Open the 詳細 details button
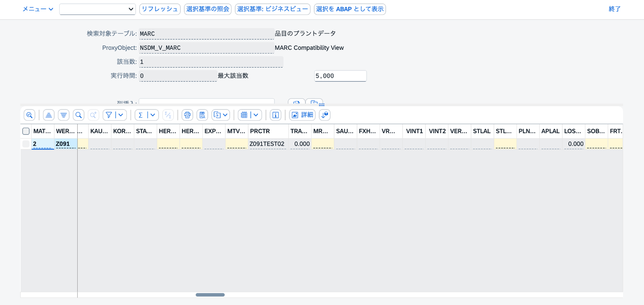This screenshot has width=644, height=305. pos(302,115)
